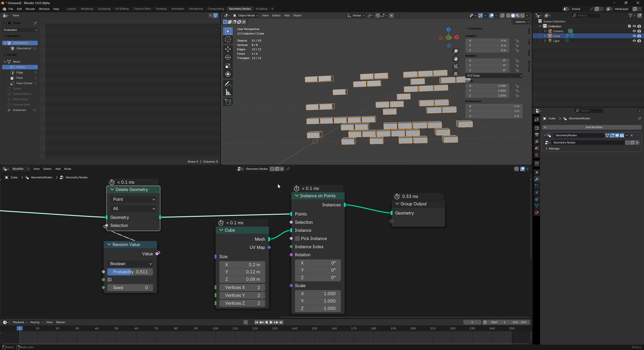
Task: Jump to the timeline end frame
Action: [281, 322]
